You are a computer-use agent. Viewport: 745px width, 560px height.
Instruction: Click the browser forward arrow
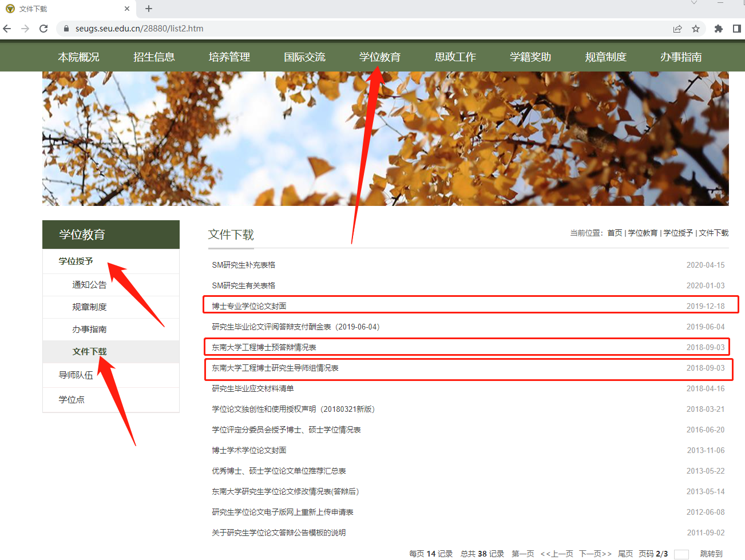[25, 29]
